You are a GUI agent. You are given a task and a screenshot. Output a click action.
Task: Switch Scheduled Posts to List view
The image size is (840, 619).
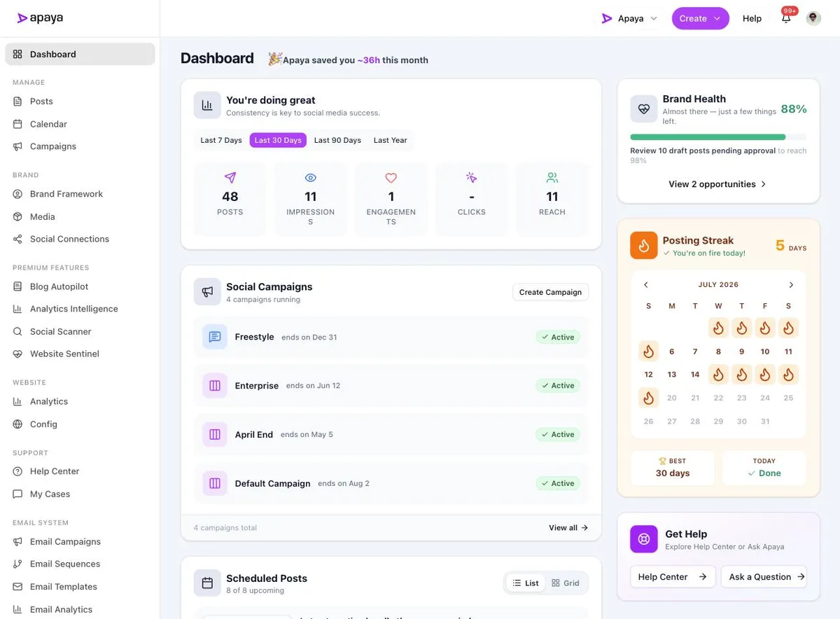pyautogui.click(x=526, y=583)
